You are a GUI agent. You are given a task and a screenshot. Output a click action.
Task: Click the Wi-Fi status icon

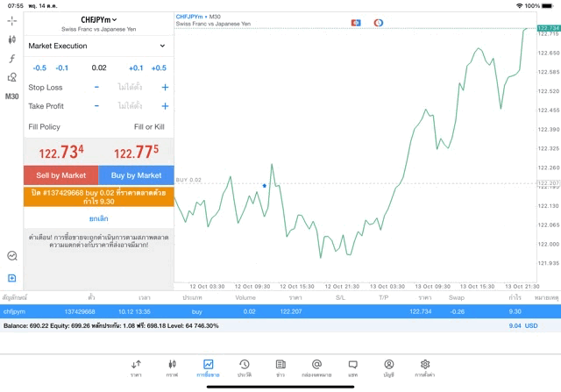pyautogui.click(x=519, y=6)
